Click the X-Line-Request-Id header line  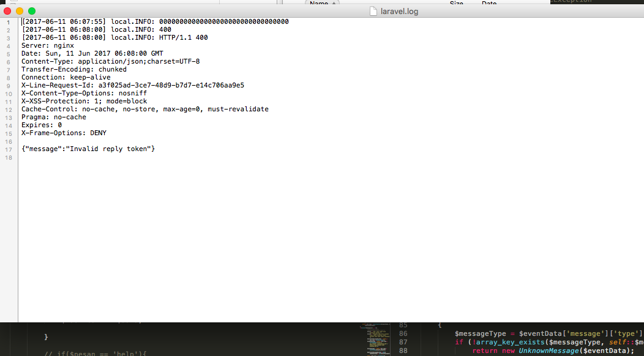click(x=132, y=85)
